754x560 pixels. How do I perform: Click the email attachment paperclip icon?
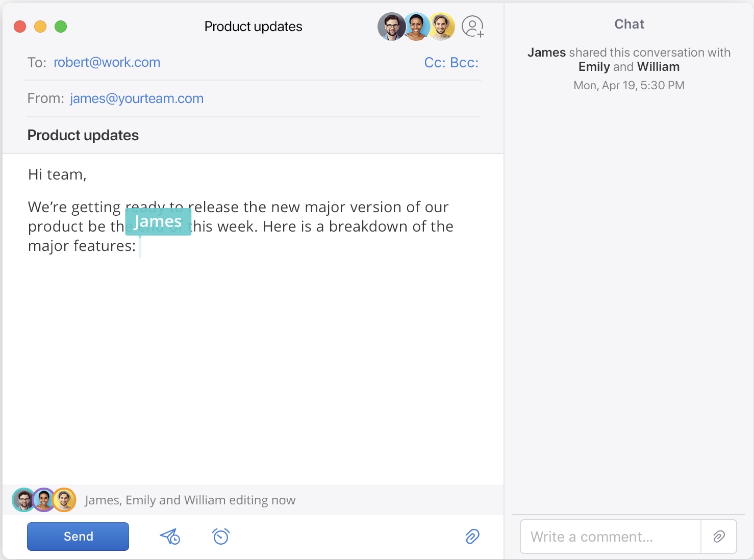tap(472, 537)
